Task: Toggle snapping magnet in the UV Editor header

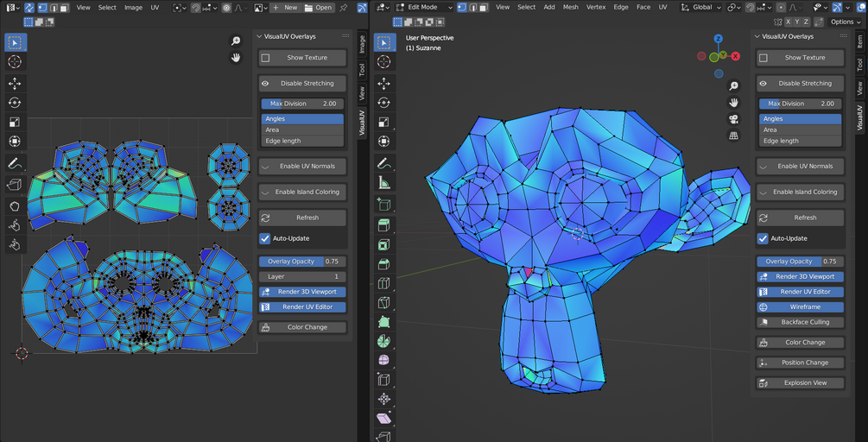Action: 195,7
